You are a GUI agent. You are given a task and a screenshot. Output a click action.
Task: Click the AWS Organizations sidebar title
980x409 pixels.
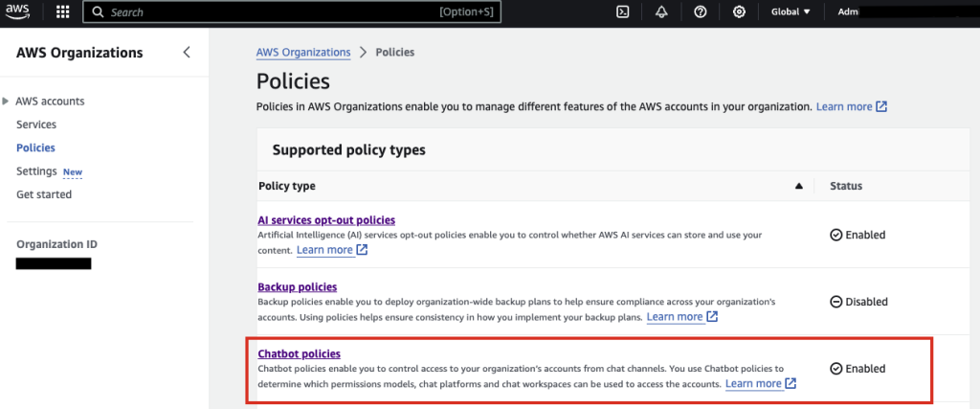coord(79,53)
